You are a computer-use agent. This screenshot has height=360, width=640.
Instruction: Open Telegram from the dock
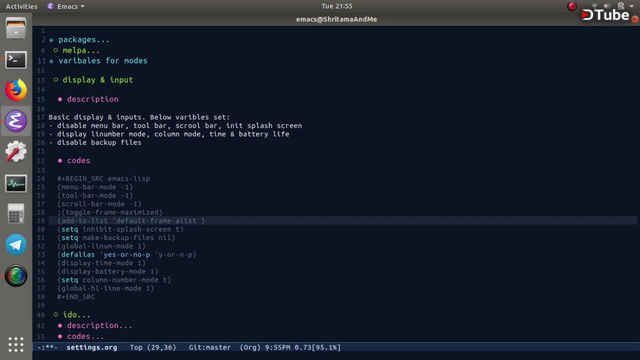click(16, 244)
